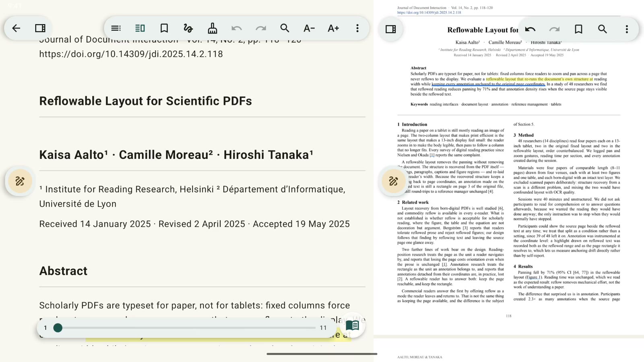Screen dimensions: 644x362
Task: Tap the 1 Introduction heading in the PDF
Action: [x=412, y=125]
